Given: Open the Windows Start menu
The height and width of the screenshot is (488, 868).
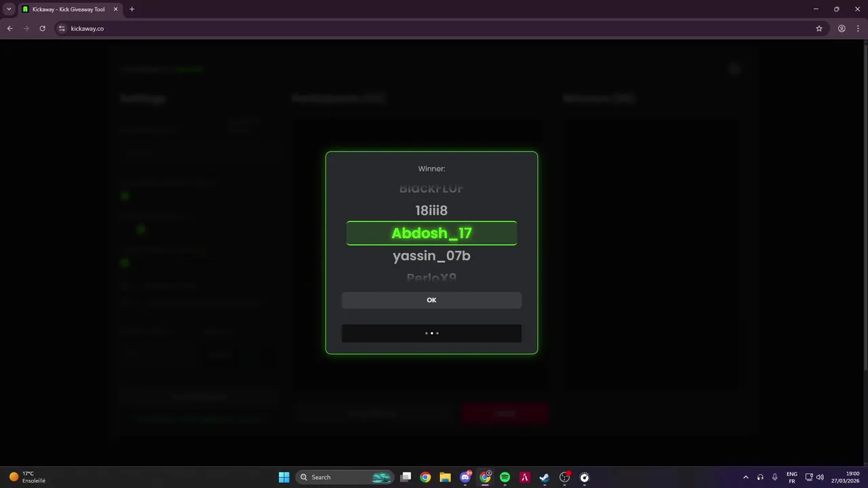Looking at the screenshot, I should point(284,477).
